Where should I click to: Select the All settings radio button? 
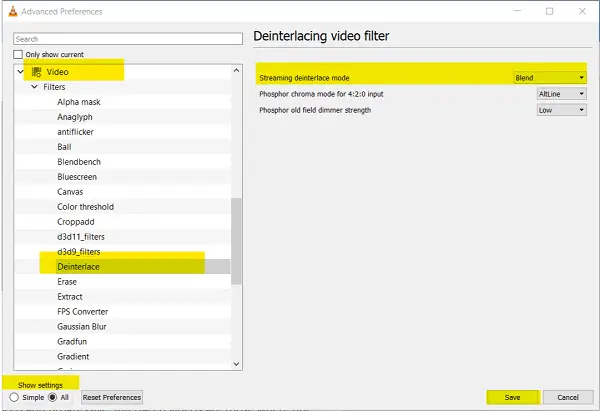(53, 397)
